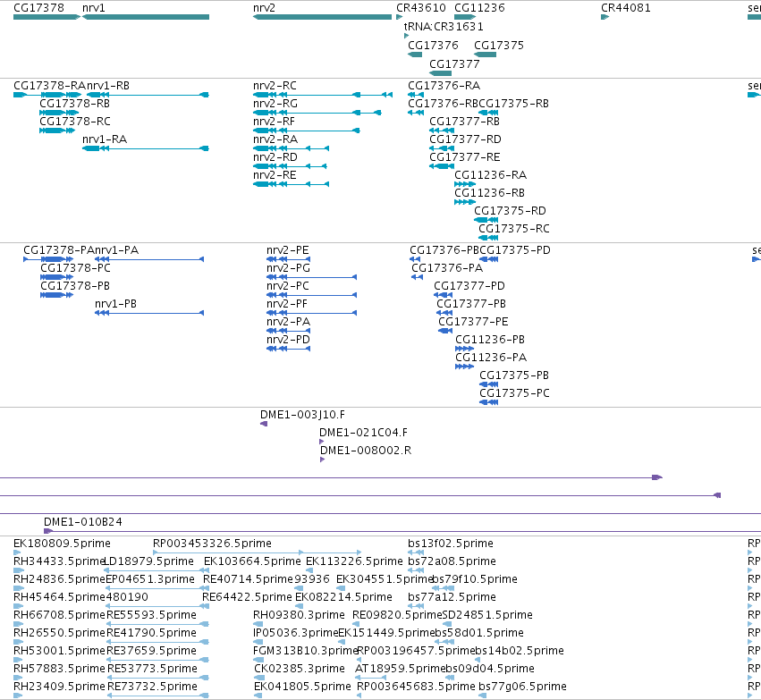Image resolution: width=761 pixels, height=700 pixels.
Task: Select the nrv2-RF transcript label
Action: [x=274, y=122]
